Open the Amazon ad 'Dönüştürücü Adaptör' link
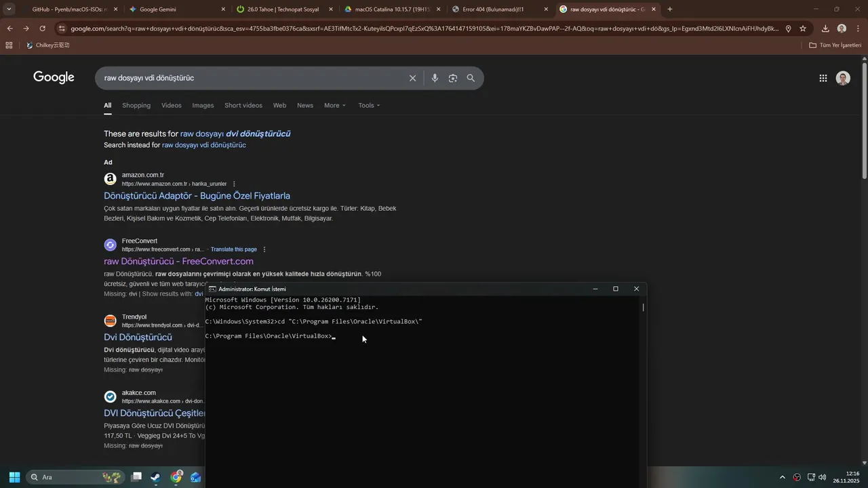The image size is (868, 488). coord(197,196)
